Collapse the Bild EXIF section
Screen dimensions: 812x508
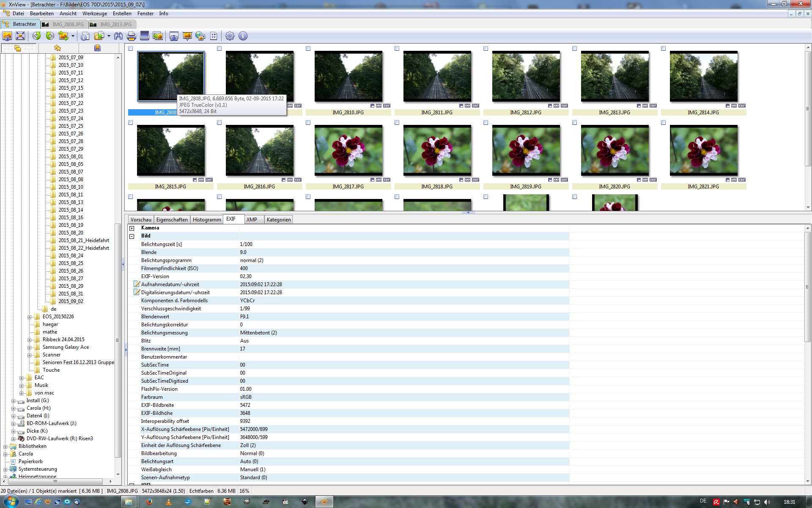(132, 236)
